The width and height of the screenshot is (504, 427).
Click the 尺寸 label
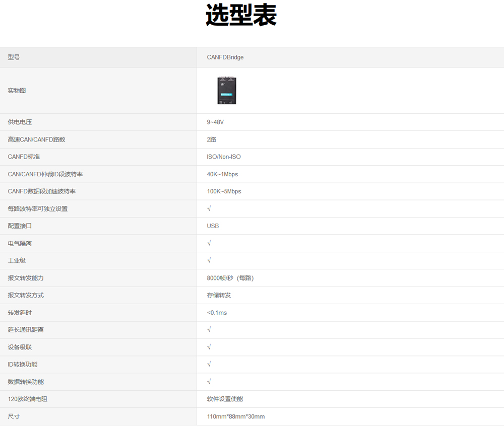point(14,416)
